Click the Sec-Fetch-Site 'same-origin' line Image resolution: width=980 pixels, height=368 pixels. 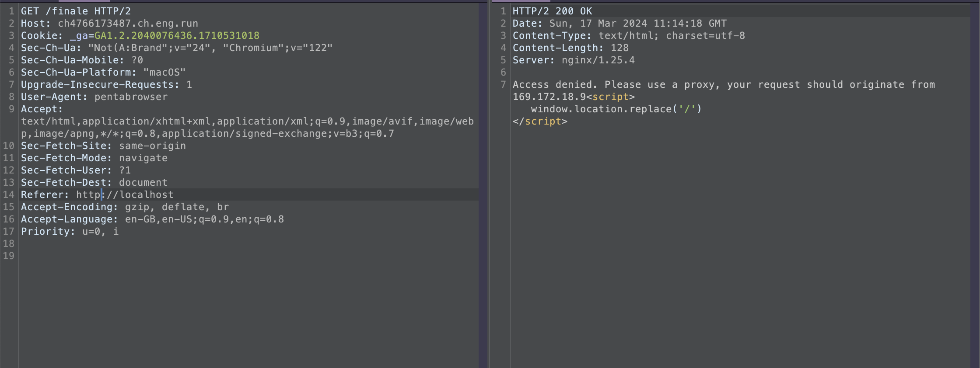tap(103, 146)
